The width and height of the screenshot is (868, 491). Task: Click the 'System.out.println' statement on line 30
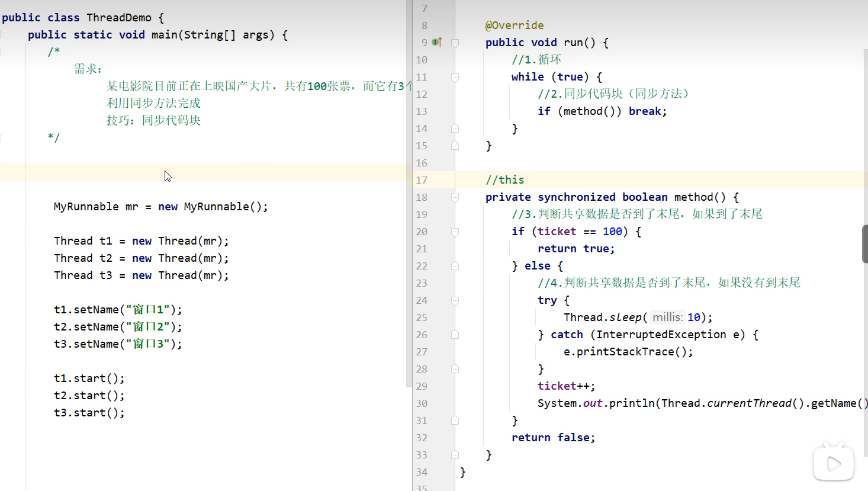tap(703, 403)
